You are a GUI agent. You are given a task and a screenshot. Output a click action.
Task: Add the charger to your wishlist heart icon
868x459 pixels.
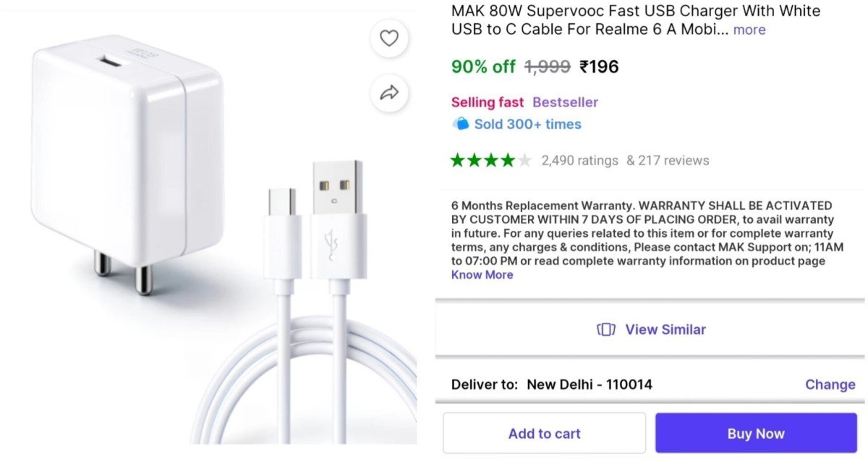click(389, 38)
